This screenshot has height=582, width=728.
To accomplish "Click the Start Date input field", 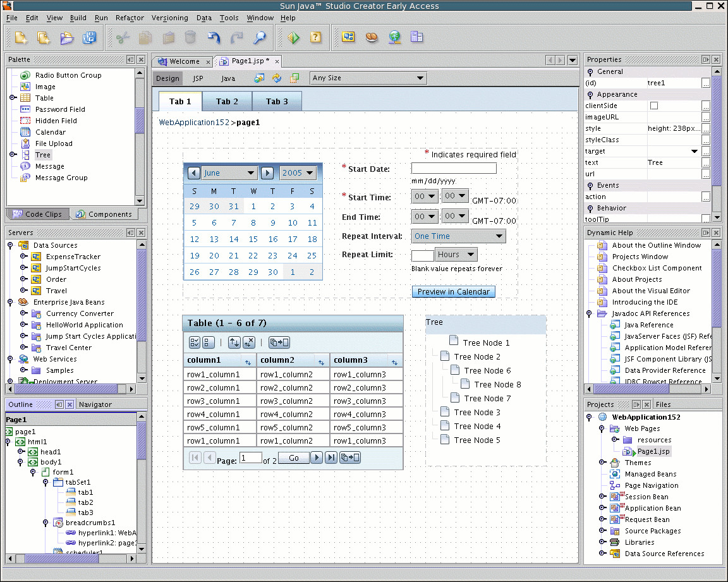I will pos(454,168).
